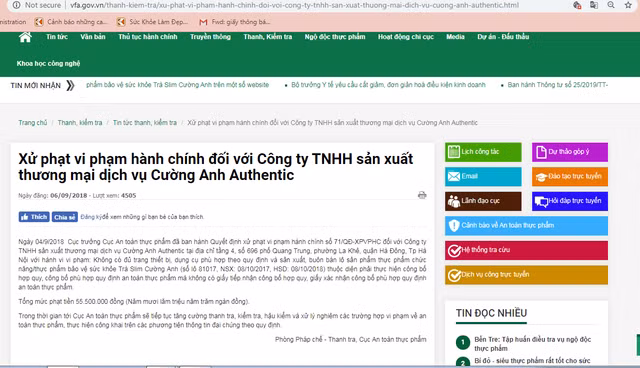
Task: Click the print icon beside article date
Action: (x=422, y=195)
